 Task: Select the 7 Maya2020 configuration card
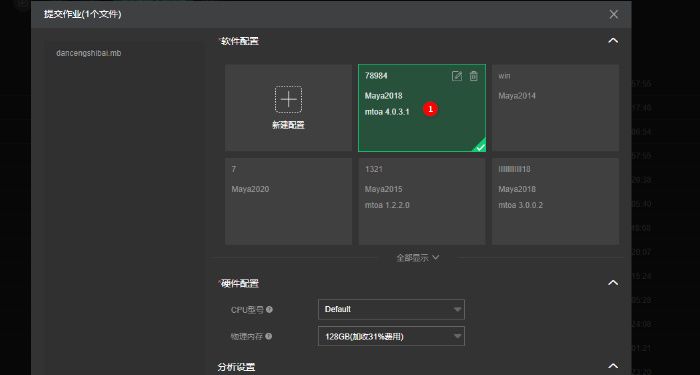click(x=288, y=201)
